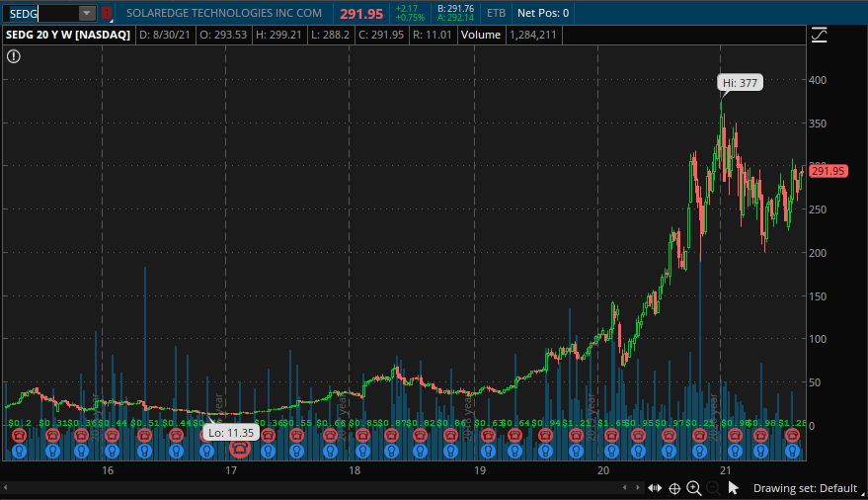The image size is (868, 500).
Task: Click the blue bulb icon under $0.85
Action: coord(362,452)
